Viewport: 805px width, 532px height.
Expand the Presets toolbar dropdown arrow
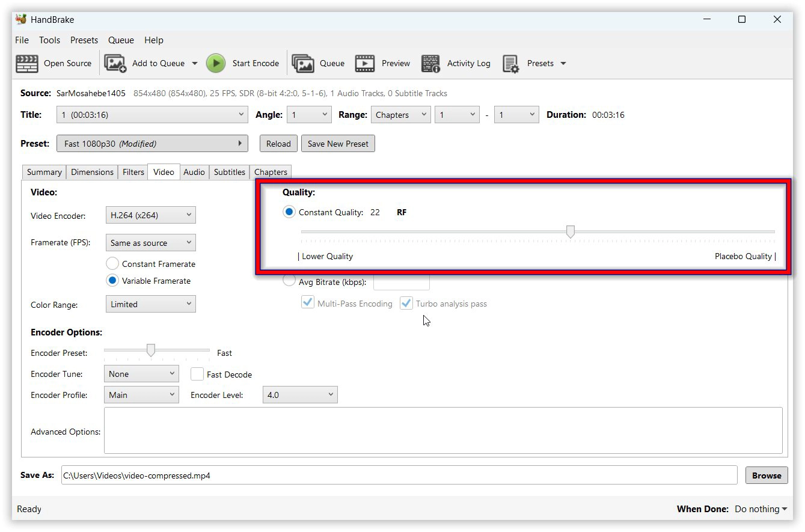coord(563,63)
